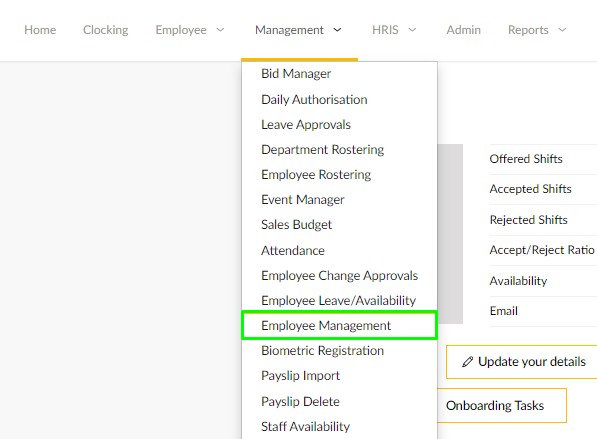597x439 pixels.
Task: Choose Employee Leave/Availability entry
Action: tap(339, 301)
